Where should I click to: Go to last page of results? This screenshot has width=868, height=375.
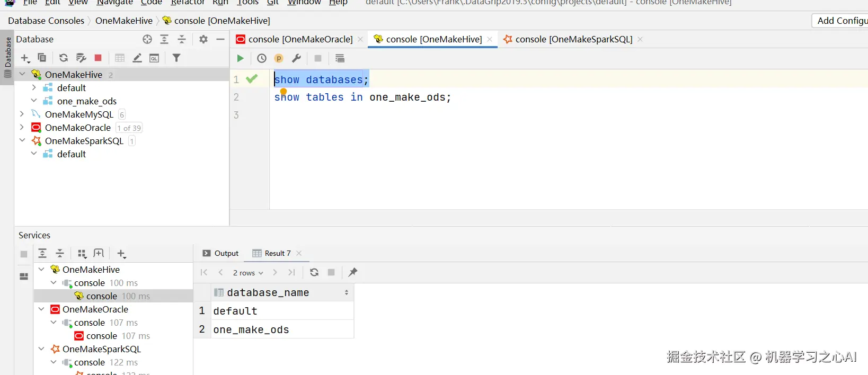tap(291, 272)
